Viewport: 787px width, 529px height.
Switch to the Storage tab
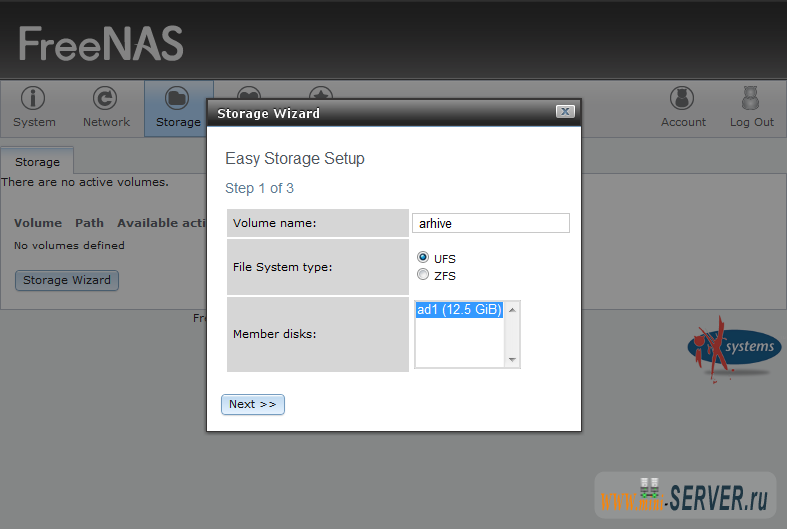37,162
